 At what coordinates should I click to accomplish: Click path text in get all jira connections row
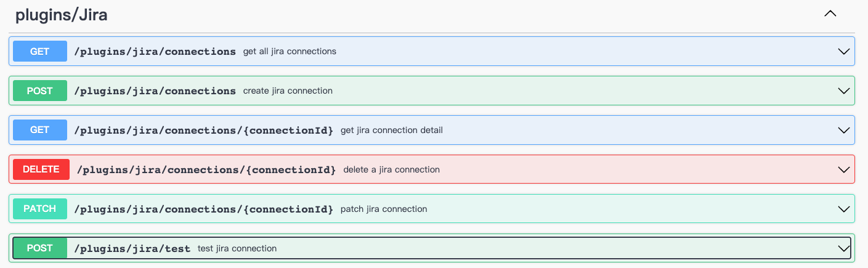pos(155,52)
